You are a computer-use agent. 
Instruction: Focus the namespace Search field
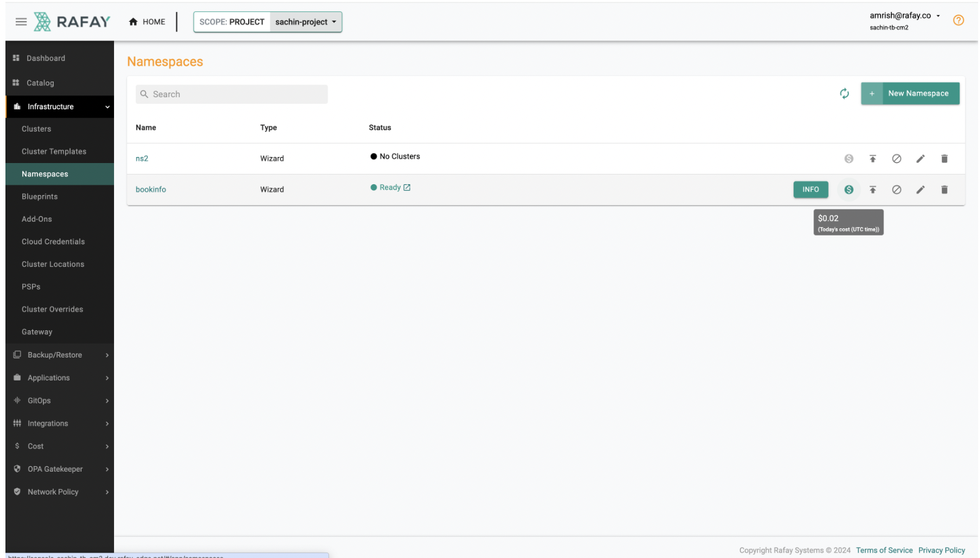232,94
